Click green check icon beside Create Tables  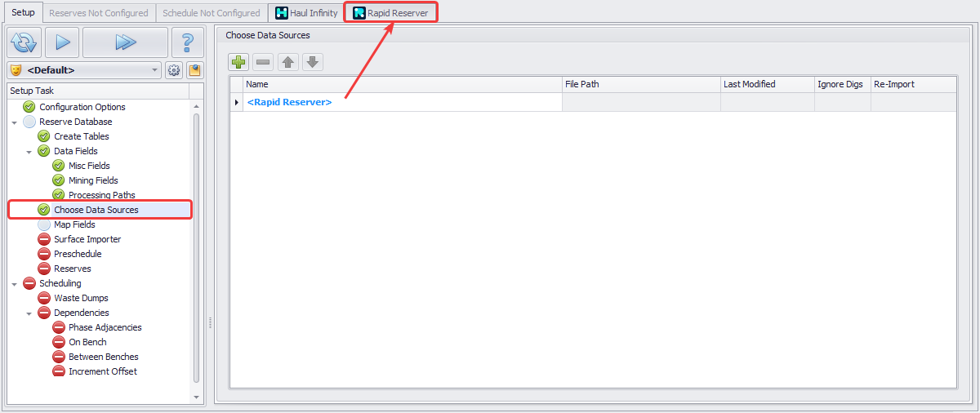click(44, 136)
